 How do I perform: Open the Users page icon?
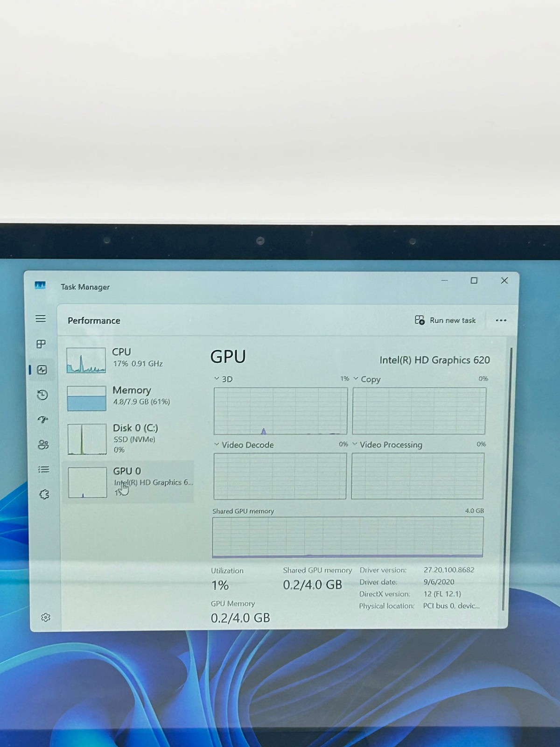pos(43,444)
